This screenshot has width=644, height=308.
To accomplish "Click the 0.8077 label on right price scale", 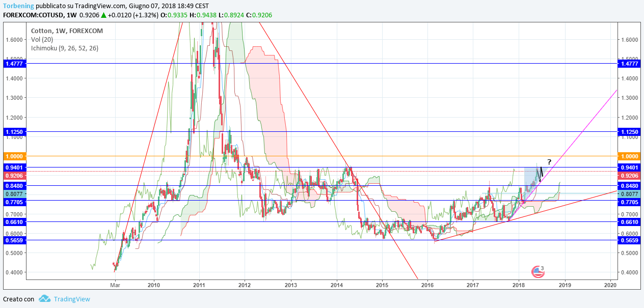I will coord(629,194).
